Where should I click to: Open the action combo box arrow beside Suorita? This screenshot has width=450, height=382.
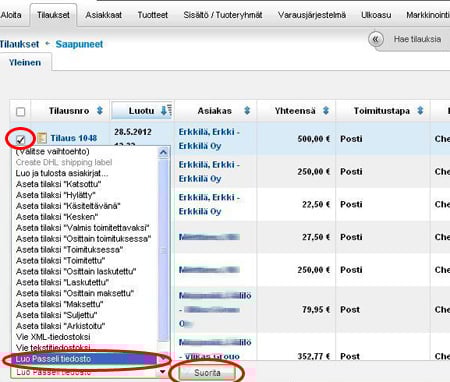click(x=163, y=372)
